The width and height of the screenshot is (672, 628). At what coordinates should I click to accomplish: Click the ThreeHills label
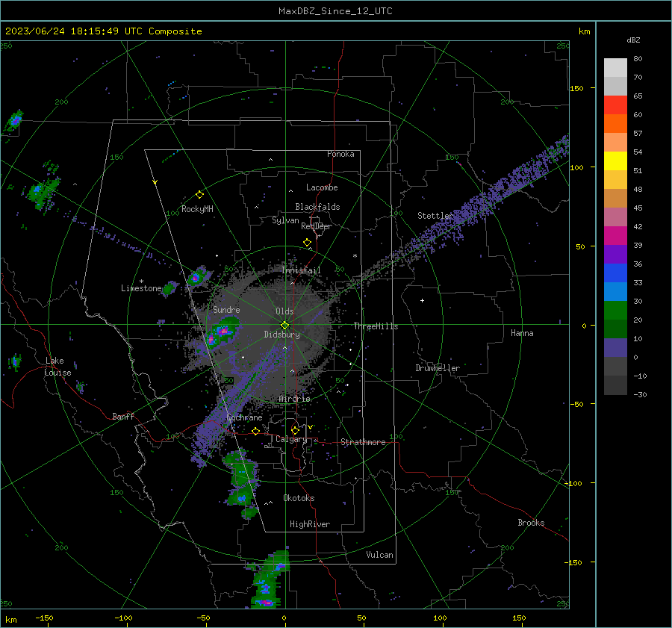tap(376, 326)
